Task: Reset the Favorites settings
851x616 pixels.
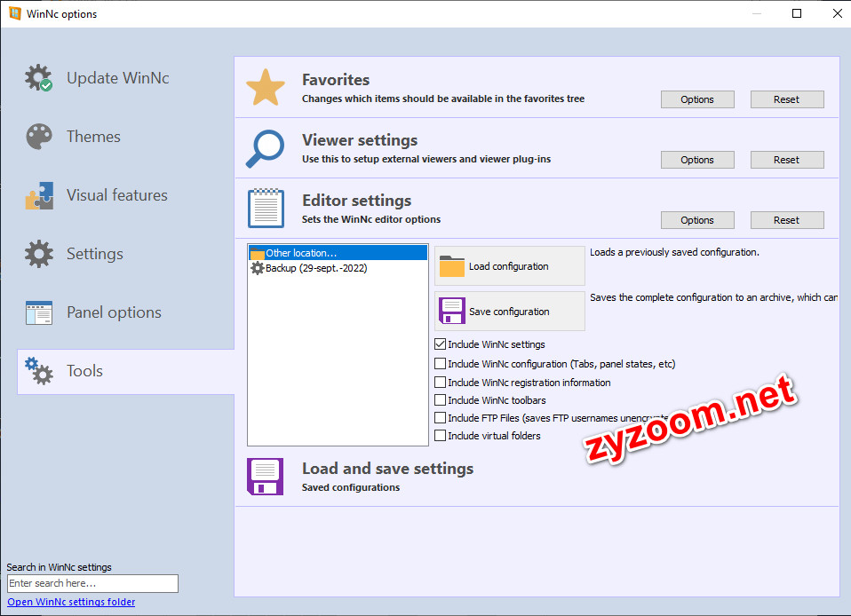Action: (787, 99)
